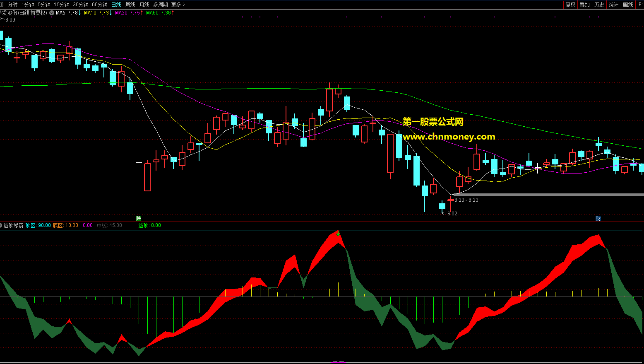The width and height of the screenshot is (644, 364).
Task: Select the 1分钟 period tab
Action: pyautogui.click(x=28, y=5)
